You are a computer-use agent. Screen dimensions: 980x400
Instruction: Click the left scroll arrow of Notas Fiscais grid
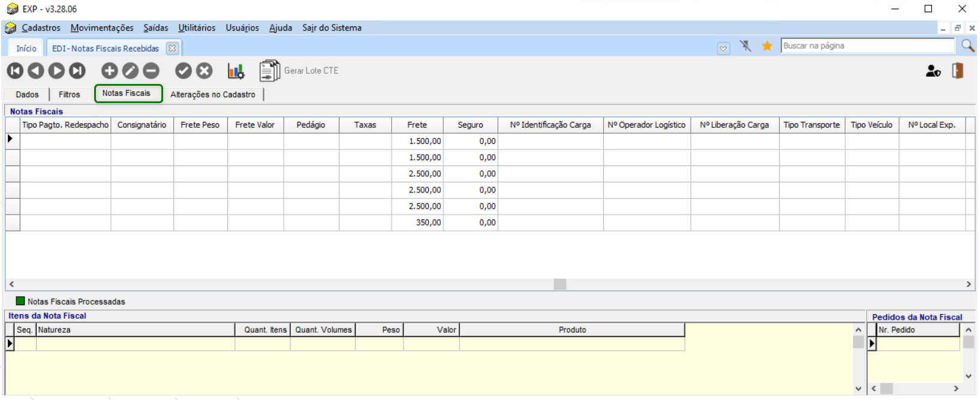(11, 284)
